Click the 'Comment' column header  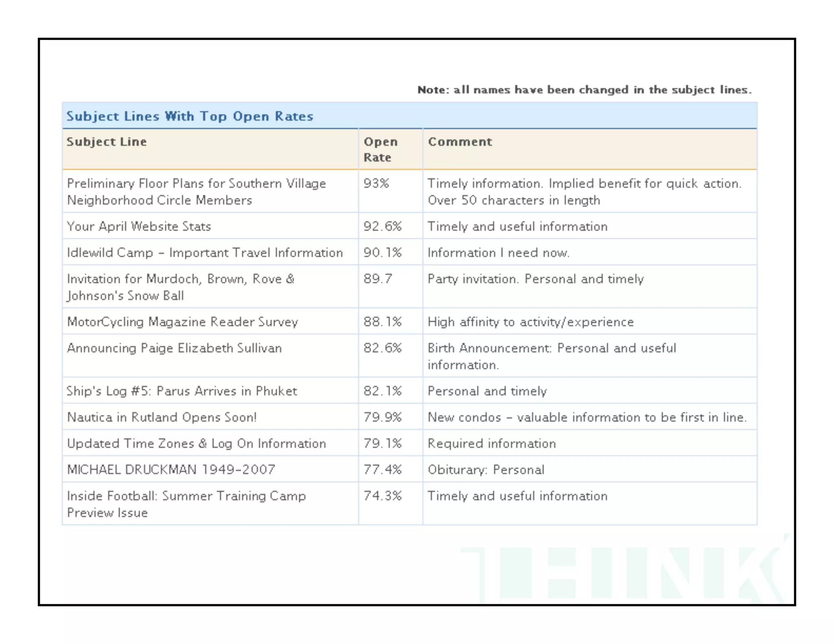pyautogui.click(x=460, y=142)
